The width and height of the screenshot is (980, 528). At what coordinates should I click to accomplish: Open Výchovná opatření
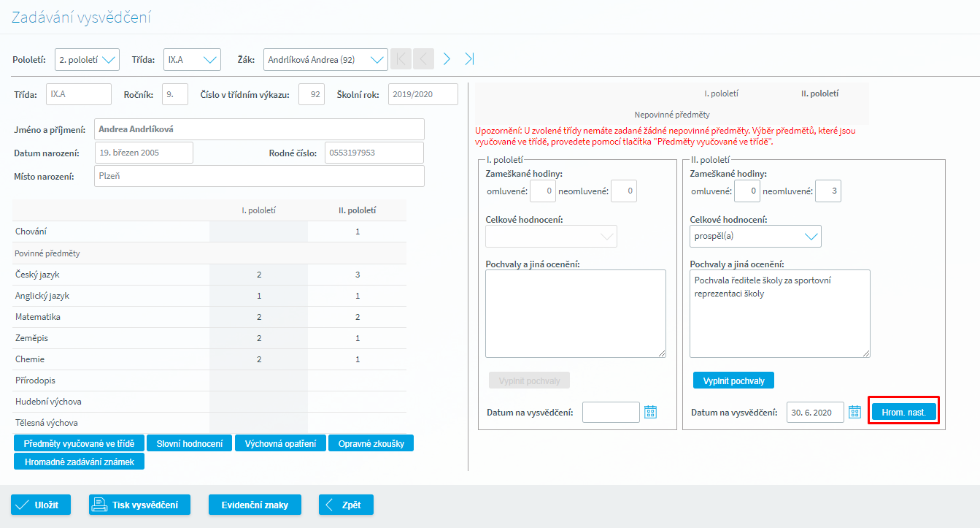tap(281, 443)
